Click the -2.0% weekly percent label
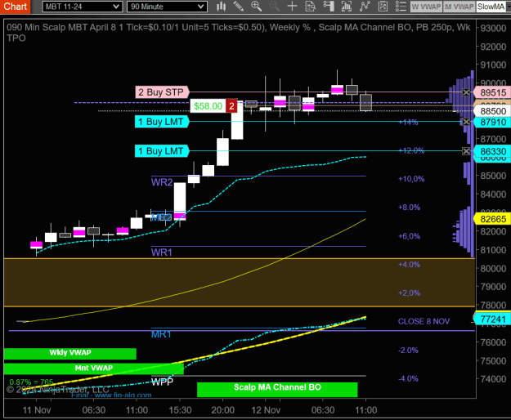This screenshot has height=420, width=511. pyautogui.click(x=408, y=351)
